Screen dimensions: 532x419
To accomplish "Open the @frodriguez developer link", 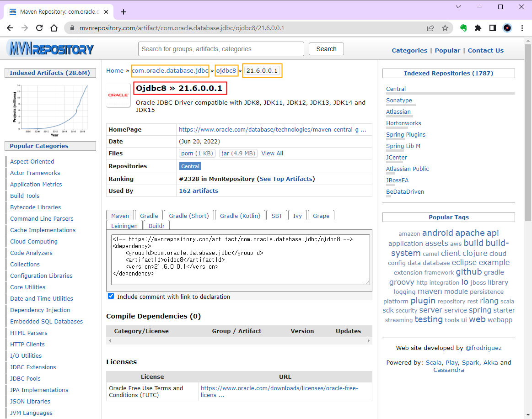I will click(x=484, y=348).
